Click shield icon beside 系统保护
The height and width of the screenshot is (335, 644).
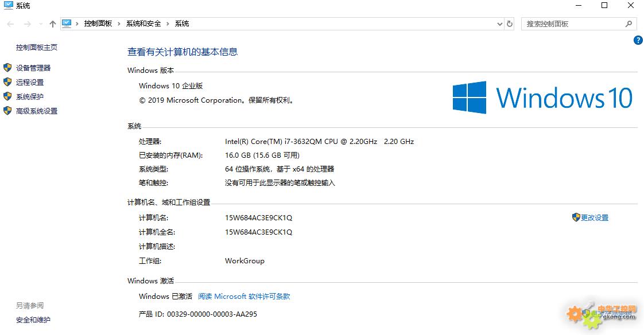tap(7, 96)
